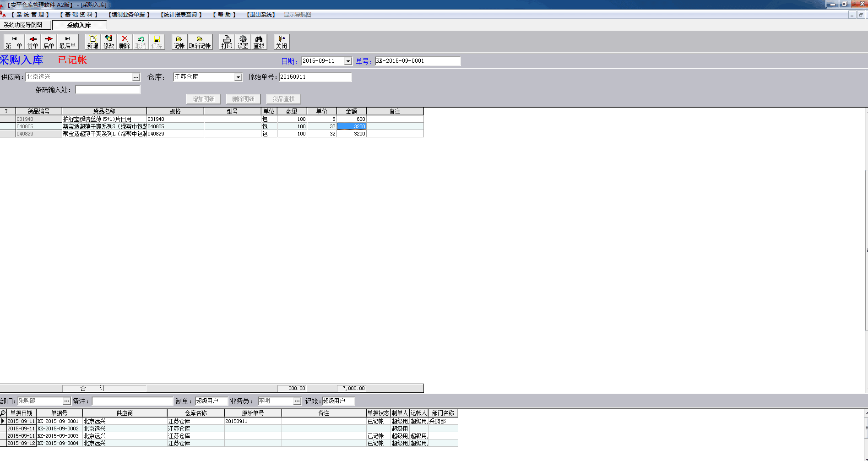Click total quantity cell 300.00
This screenshot has height=461, width=868.
(292, 388)
